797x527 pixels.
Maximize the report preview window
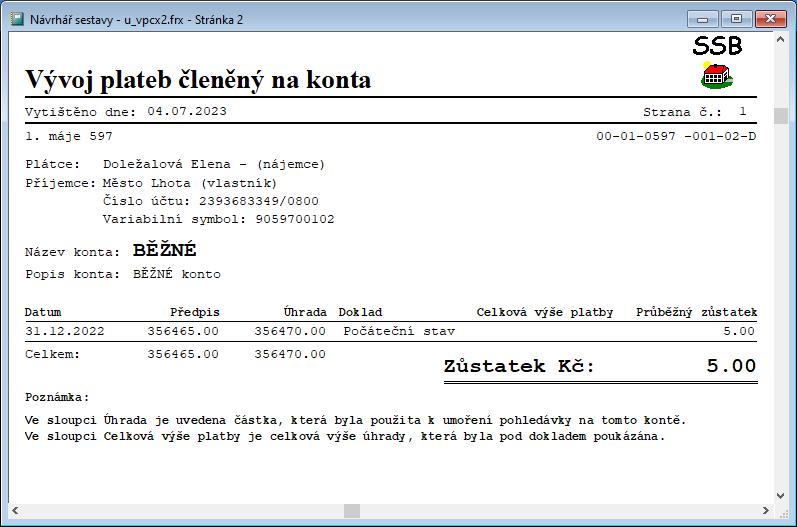[x=736, y=18]
